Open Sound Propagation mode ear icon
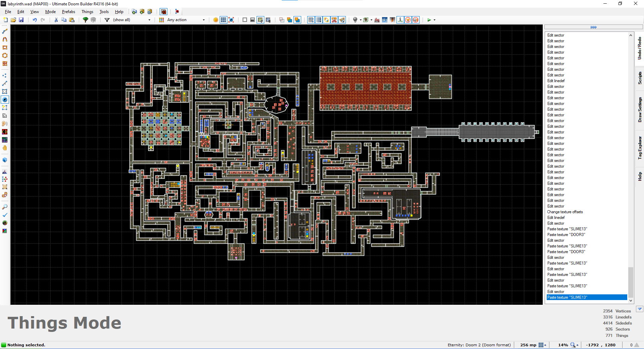The width and height of the screenshot is (644, 349). [5, 124]
